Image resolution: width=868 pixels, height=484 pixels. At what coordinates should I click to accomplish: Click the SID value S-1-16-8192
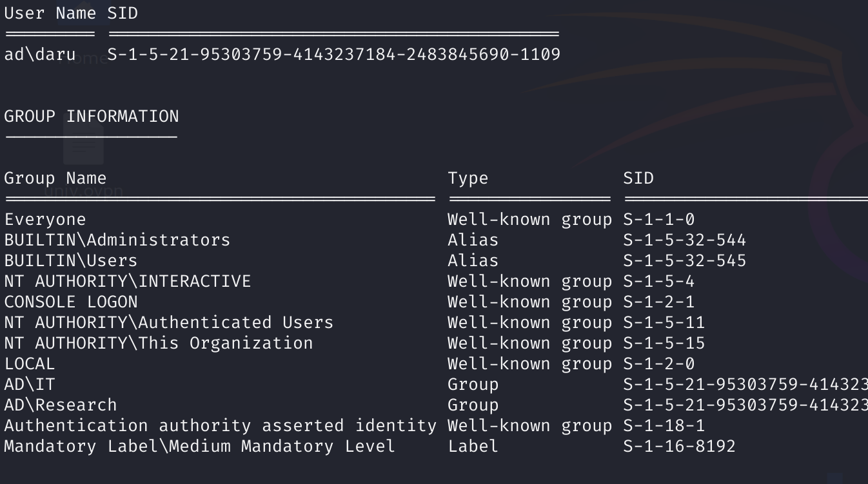pos(679,447)
